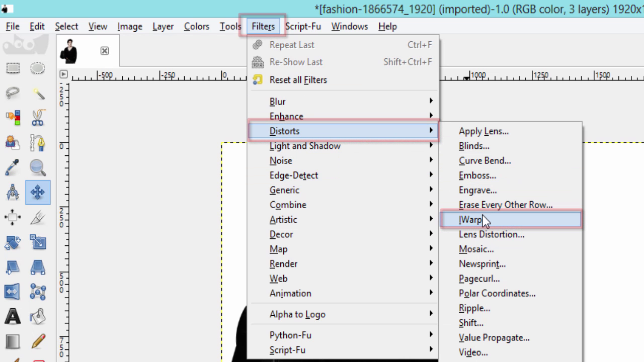Select the Rotate tool

coord(13,242)
